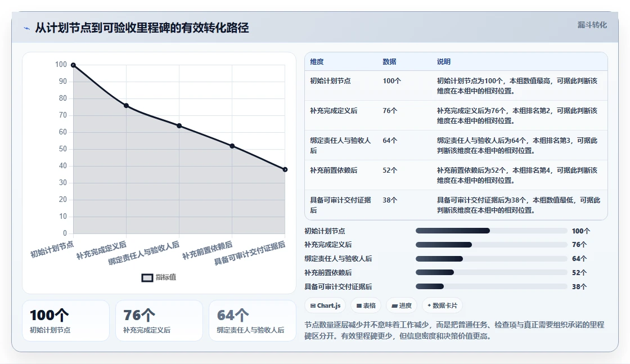Click the 表格 tag chip
The image size is (630, 364).
(x=366, y=305)
